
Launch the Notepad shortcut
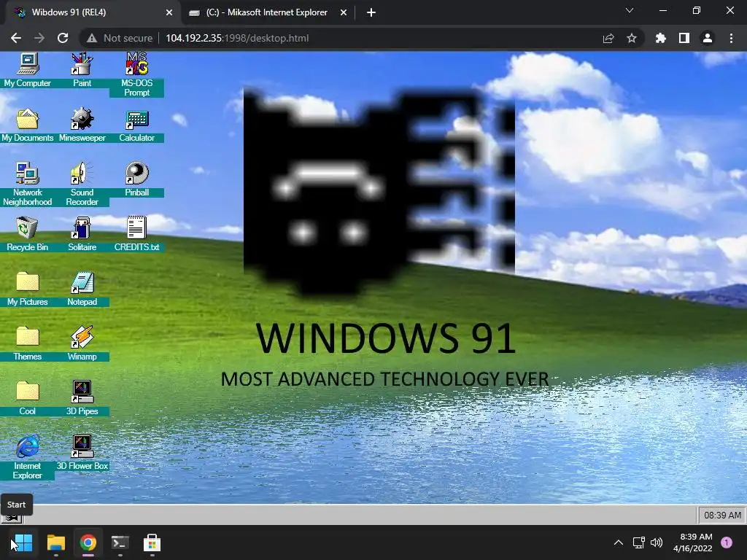82,289
